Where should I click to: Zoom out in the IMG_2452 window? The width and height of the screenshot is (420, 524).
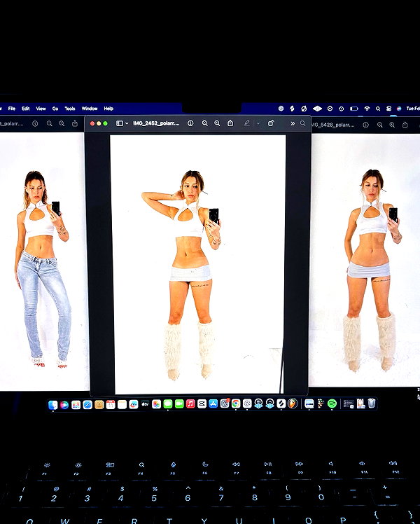pos(204,123)
